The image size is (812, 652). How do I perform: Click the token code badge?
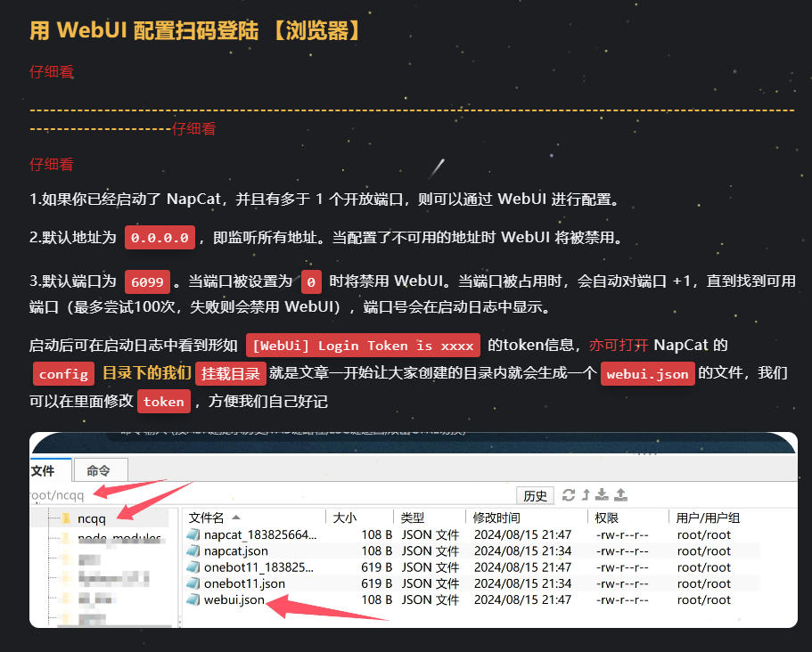(x=164, y=402)
